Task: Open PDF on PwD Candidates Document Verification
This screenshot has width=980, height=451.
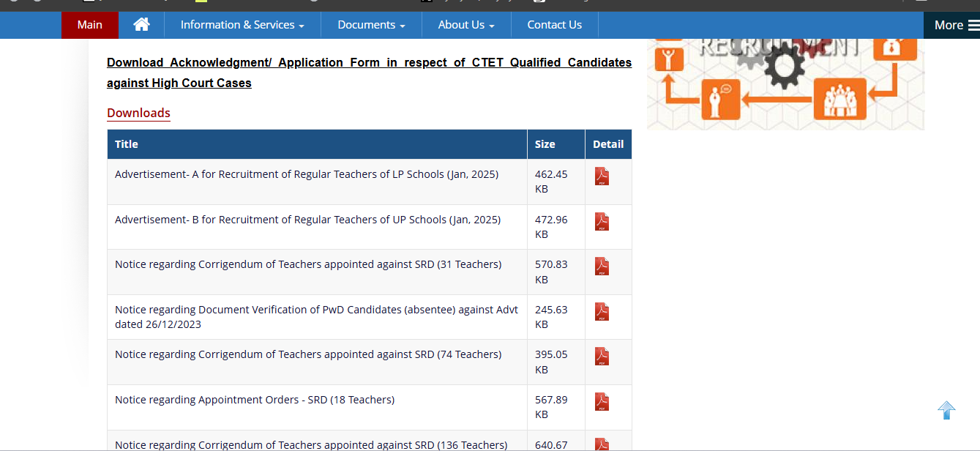Action: [x=601, y=312]
